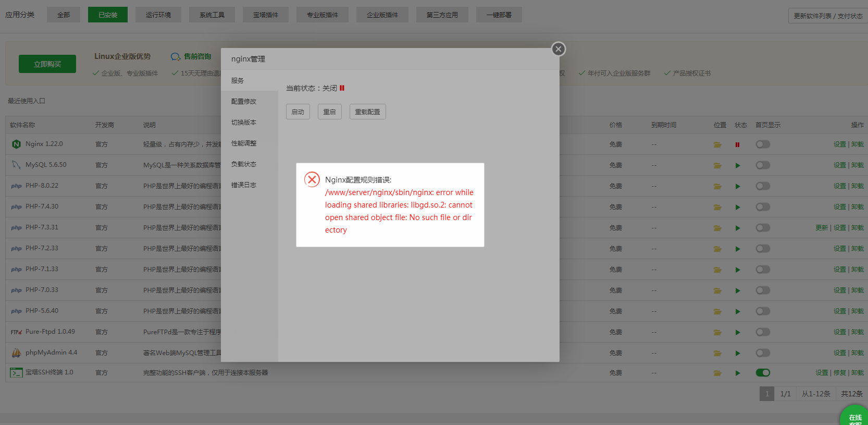
Task: Click the running status icon for 宝塔SSH终端
Action: [x=738, y=373]
